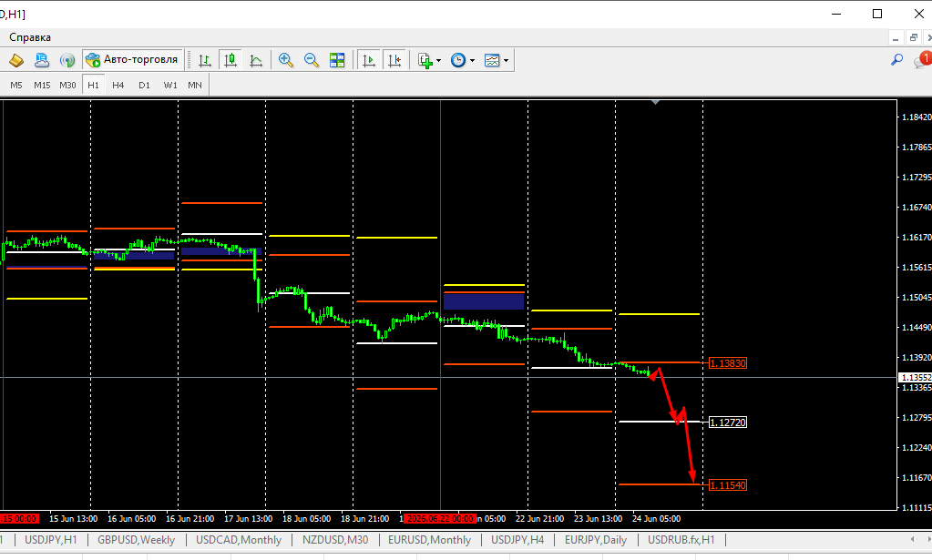Click the 1.12720 price level label
Image resolution: width=932 pixels, height=560 pixels.
[x=728, y=423]
